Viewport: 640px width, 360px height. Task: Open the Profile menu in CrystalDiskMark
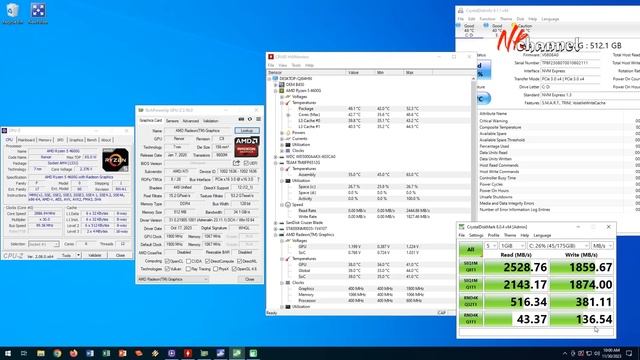click(x=493, y=236)
